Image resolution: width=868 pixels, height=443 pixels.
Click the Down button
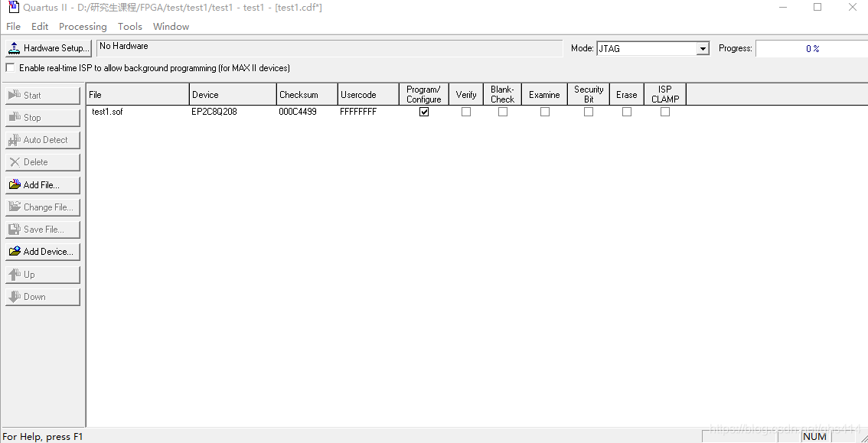[43, 296]
